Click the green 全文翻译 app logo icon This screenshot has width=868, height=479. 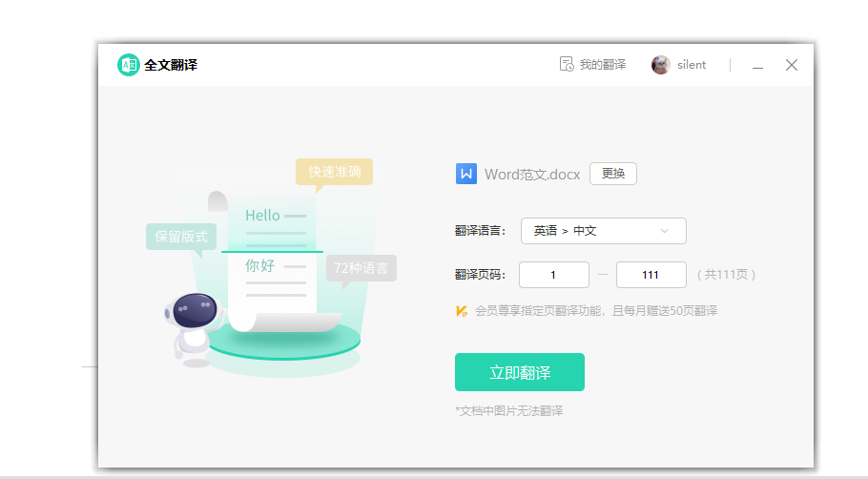click(129, 65)
